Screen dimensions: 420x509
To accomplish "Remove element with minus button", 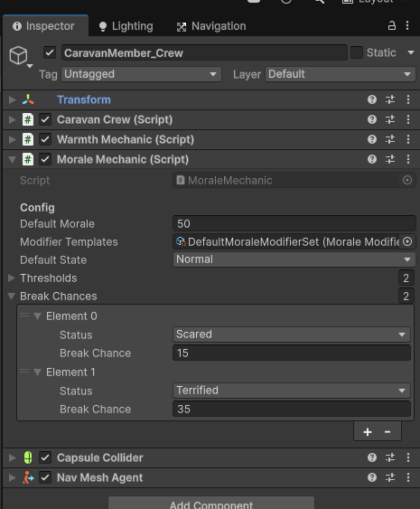I will 387,432.
